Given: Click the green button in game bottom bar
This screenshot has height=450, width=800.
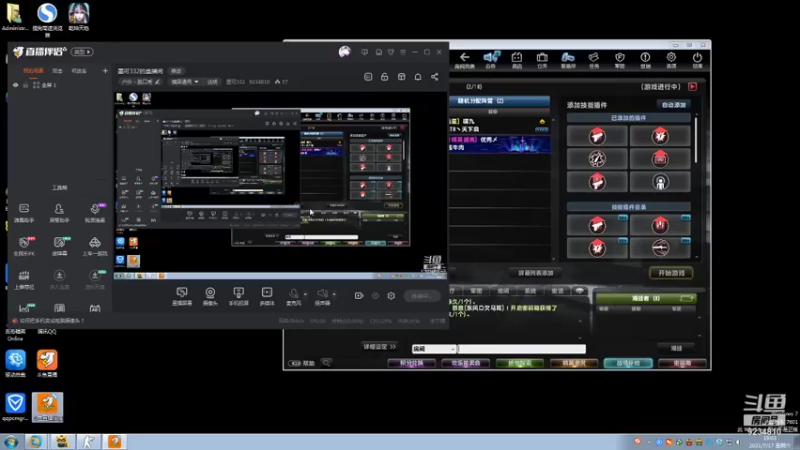Looking at the screenshot, I should [x=519, y=363].
